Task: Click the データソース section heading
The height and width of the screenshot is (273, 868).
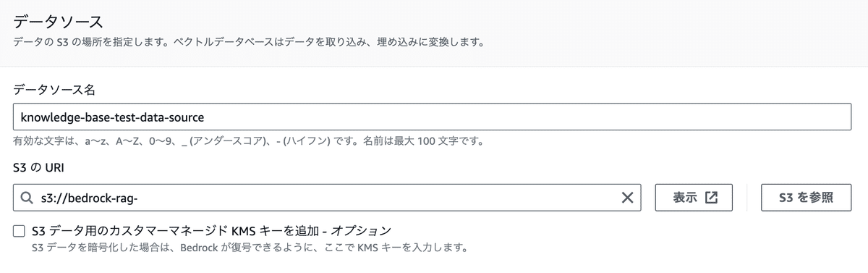Action: coord(58,22)
